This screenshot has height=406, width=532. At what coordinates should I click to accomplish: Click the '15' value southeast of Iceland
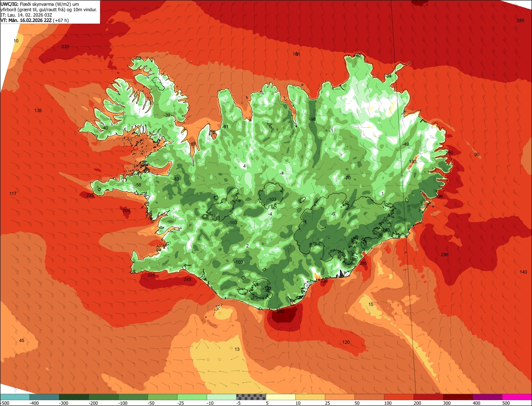[x=371, y=304]
